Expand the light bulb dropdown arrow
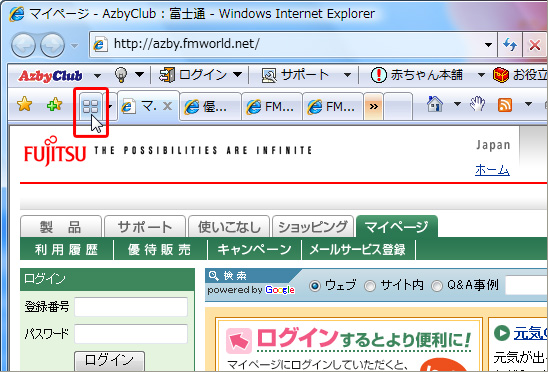Image resolution: width=548 pixels, height=372 pixels. (139, 74)
